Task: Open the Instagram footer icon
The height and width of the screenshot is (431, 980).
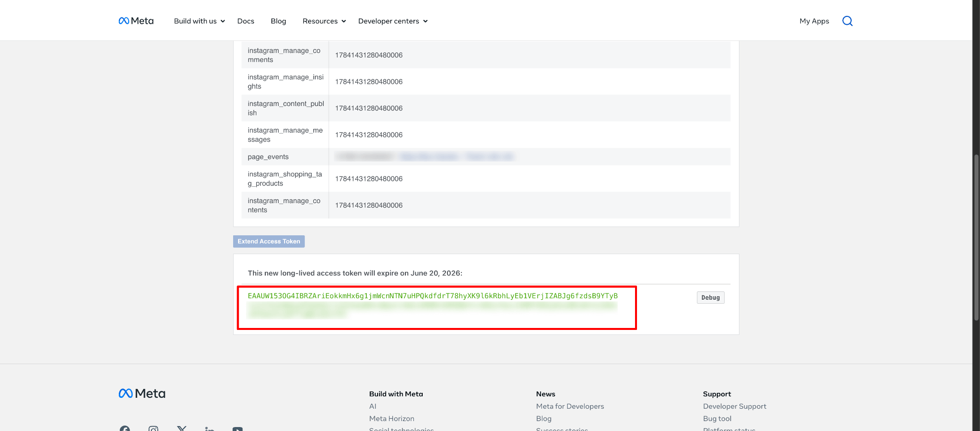Action: (x=153, y=429)
